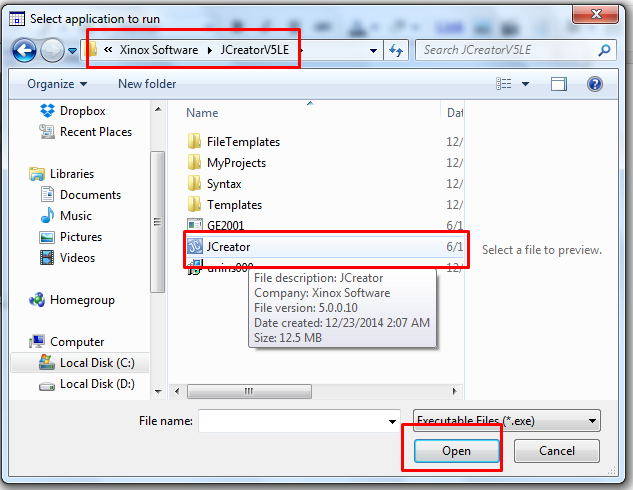Open Libraries in the navigation pane

coord(71,174)
